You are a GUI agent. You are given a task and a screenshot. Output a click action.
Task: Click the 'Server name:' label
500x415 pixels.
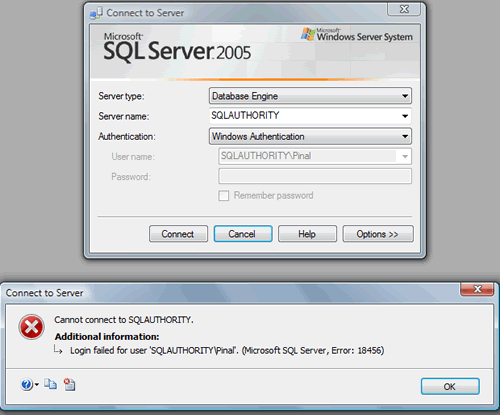pyautogui.click(x=124, y=116)
